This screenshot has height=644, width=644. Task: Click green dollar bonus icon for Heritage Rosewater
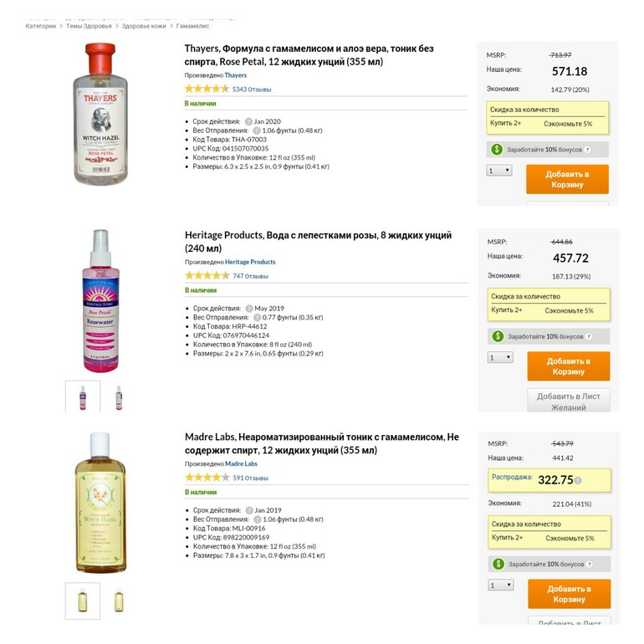coord(498,336)
